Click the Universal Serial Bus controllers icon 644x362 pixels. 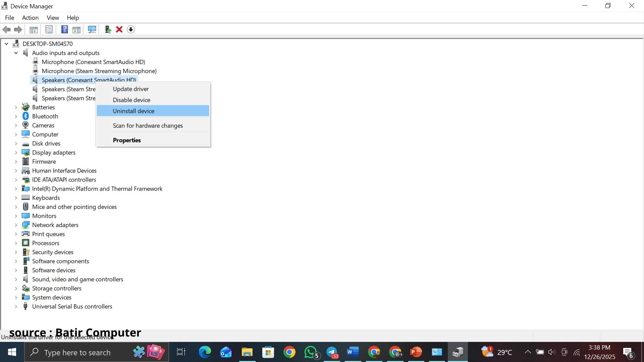click(25, 306)
